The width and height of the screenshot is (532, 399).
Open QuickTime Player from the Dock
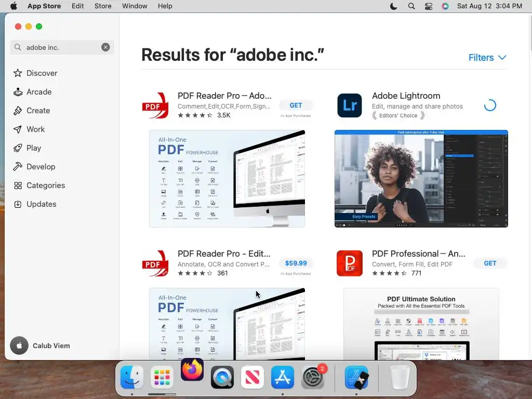[x=222, y=377]
